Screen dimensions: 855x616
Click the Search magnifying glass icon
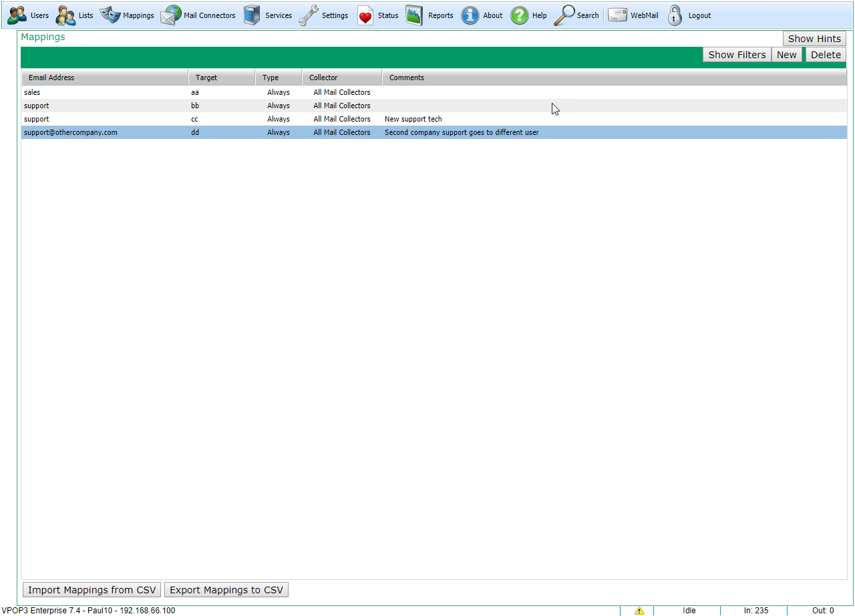click(565, 15)
